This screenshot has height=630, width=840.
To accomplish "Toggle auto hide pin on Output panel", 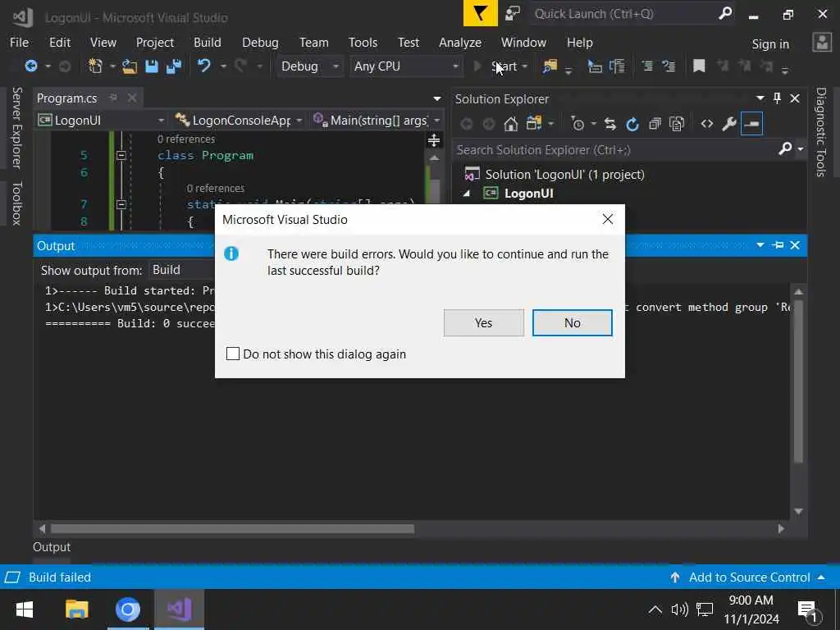I will pyautogui.click(x=778, y=245).
